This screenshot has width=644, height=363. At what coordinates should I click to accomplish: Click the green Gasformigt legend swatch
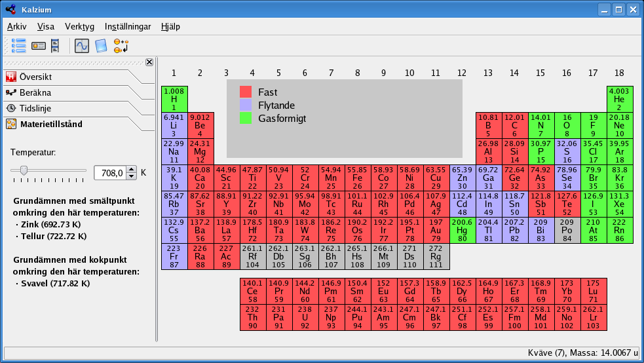(x=246, y=118)
